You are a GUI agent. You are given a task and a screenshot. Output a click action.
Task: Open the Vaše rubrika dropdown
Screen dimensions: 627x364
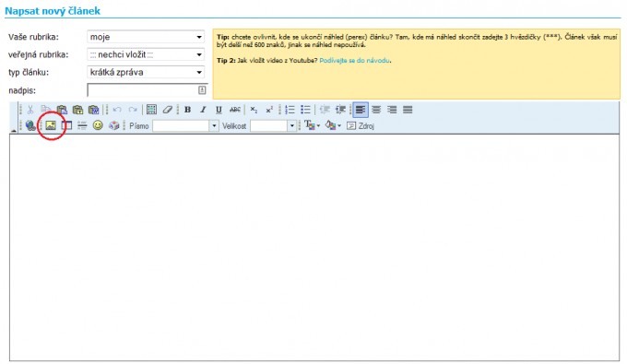pyautogui.click(x=146, y=37)
